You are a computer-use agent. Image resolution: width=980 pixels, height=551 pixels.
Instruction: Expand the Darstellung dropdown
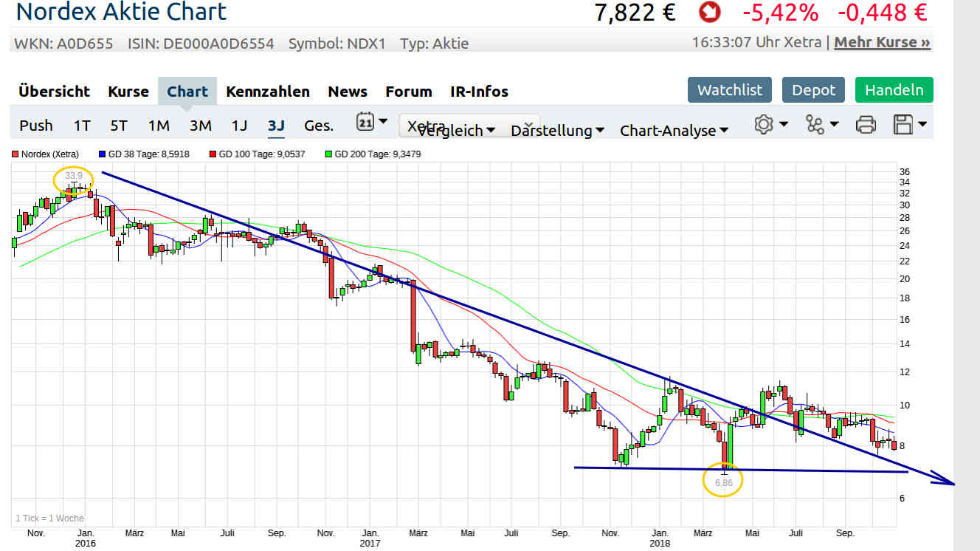(x=558, y=131)
